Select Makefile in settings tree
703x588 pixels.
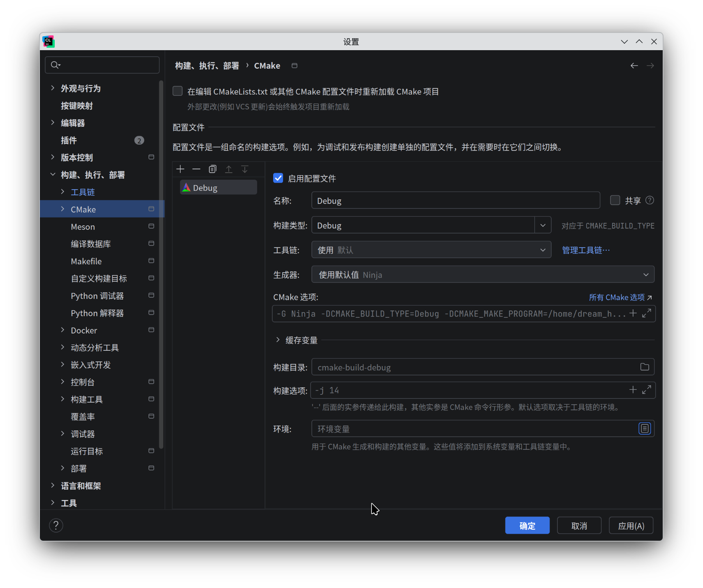[86, 261]
